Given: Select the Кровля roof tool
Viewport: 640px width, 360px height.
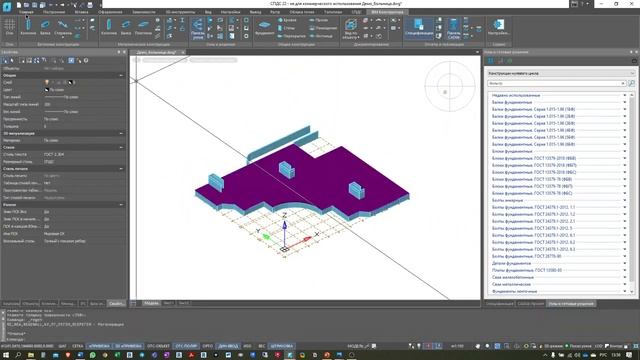Looking at the screenshot, I should (287, 20).
